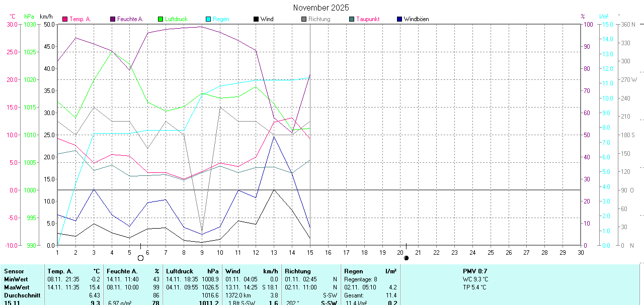Select the MaxWert row label
The width and height of the screenshot is (644, 305).
[x=16, y=287]
